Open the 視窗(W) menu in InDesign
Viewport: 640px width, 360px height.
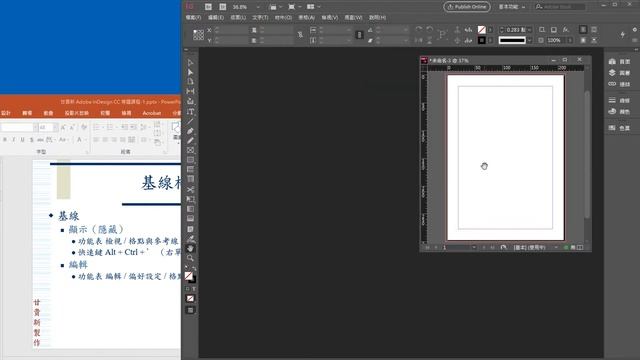[x=353, y=18]
